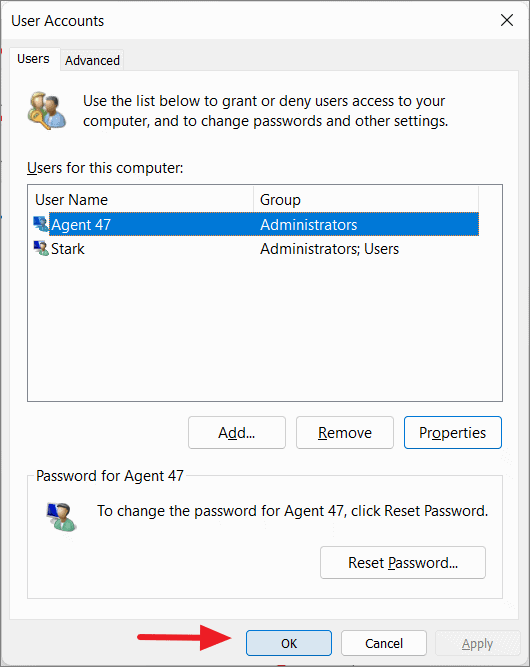Click the Remove button
The width and height of the screenshot is (530, 667).
[x=345, y=433]
